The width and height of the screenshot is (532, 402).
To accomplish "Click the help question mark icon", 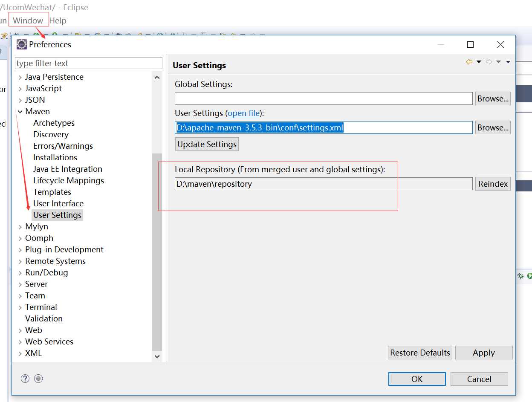I will click(25, 379).
